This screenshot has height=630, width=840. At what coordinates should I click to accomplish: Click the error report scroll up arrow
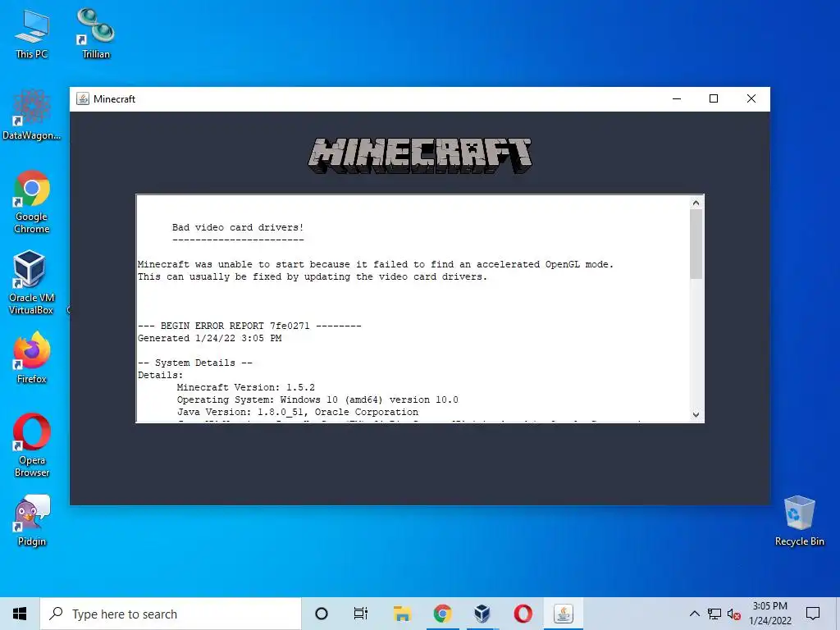pos(696,203)
